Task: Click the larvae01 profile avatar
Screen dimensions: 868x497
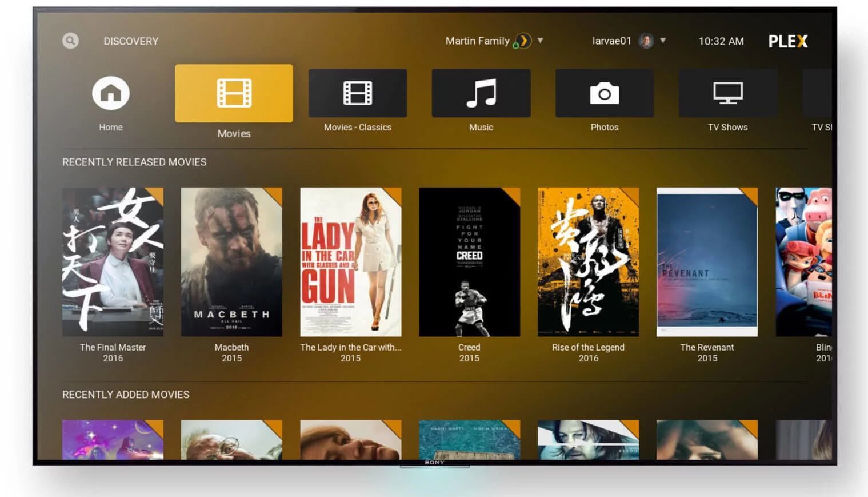Action: (x=647, y=41)
